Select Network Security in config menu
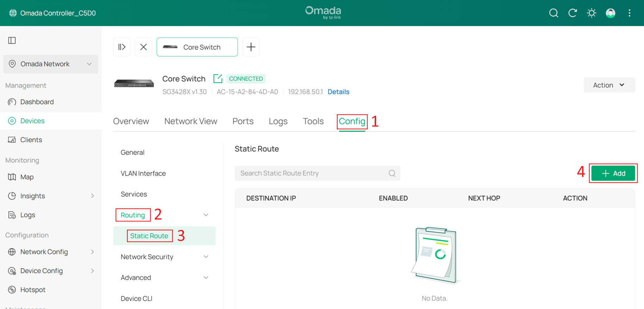644x309 pixels. coord(147,257)
